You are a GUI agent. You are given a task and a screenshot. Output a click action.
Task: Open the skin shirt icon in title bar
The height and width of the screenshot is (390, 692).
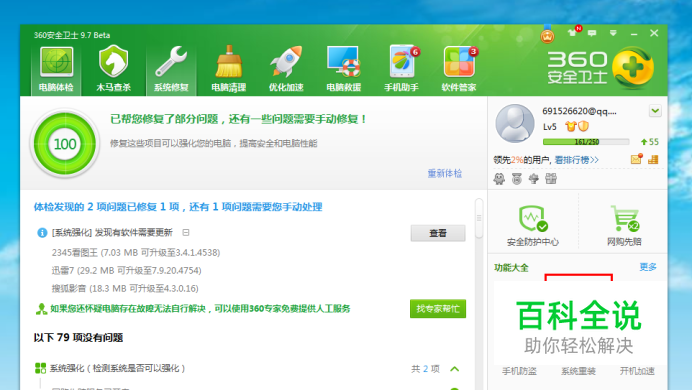coord(572,33)
